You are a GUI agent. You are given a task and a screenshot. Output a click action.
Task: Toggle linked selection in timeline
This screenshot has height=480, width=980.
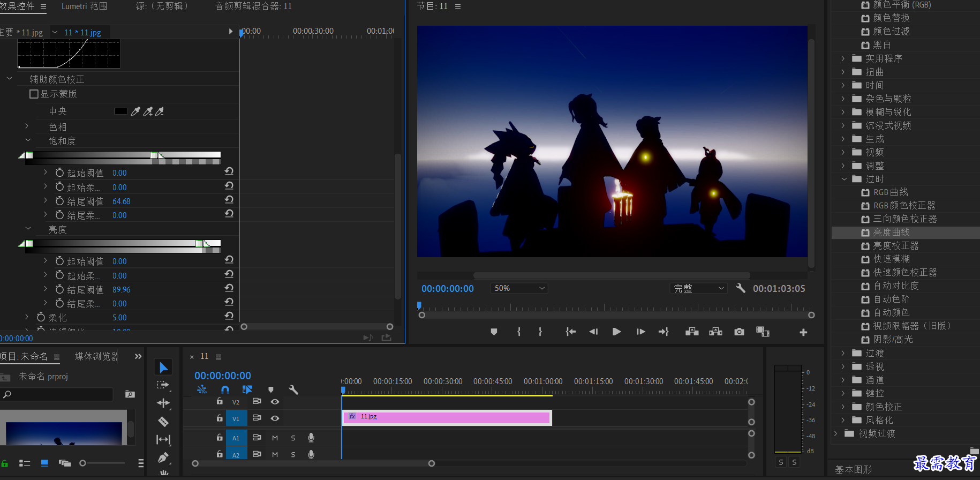(x=247, y=389)
